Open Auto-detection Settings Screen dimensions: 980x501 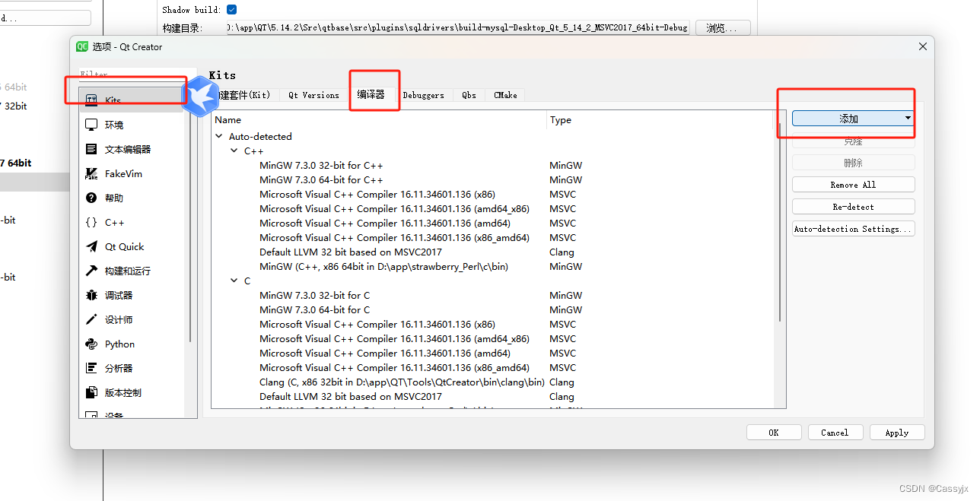coord(853,228)
